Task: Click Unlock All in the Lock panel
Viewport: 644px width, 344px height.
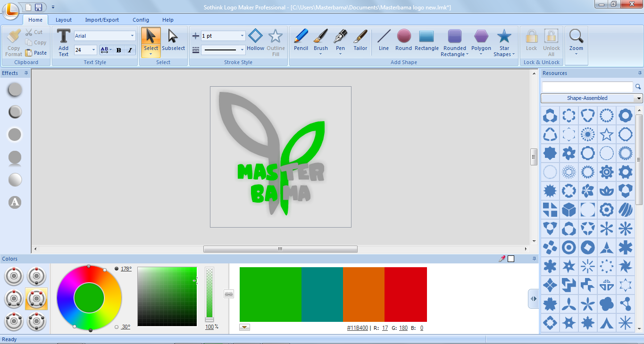Action: click(551, 41)
